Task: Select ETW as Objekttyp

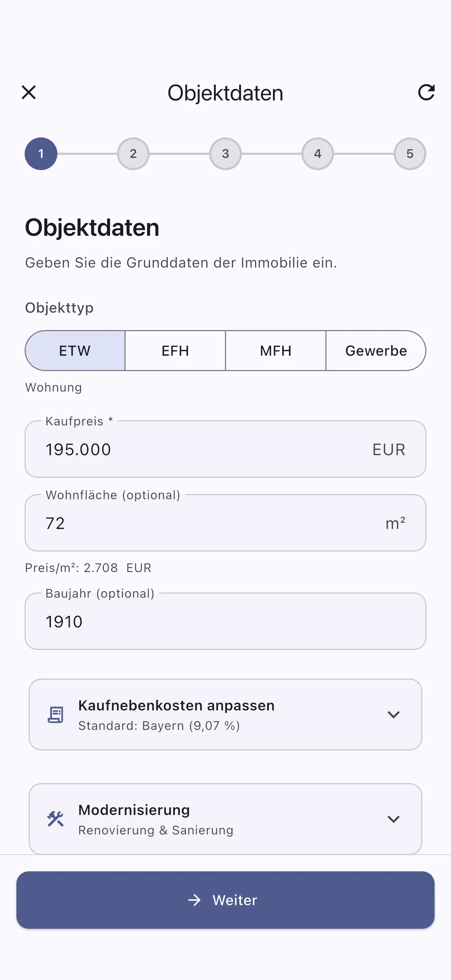Action: [x=75, y=351]
